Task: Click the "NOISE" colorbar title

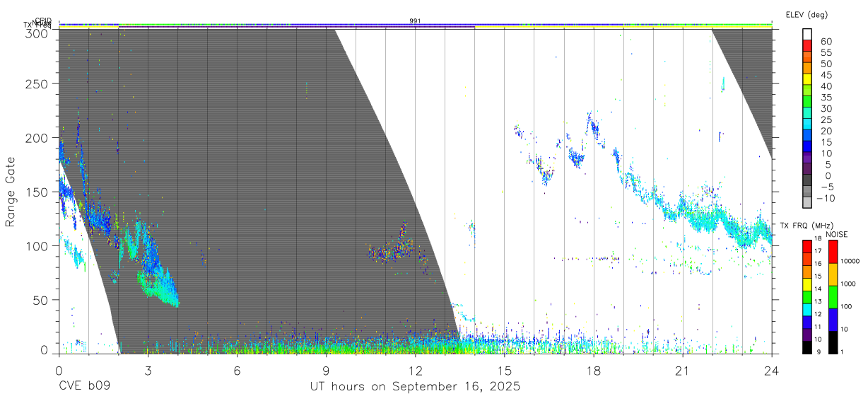Action: coord(837,235)
